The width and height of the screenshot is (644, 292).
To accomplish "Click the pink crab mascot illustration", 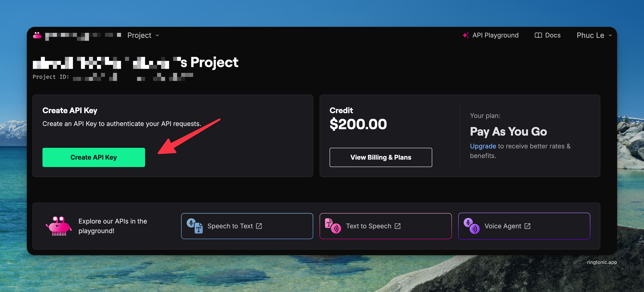I will [59, 226].
